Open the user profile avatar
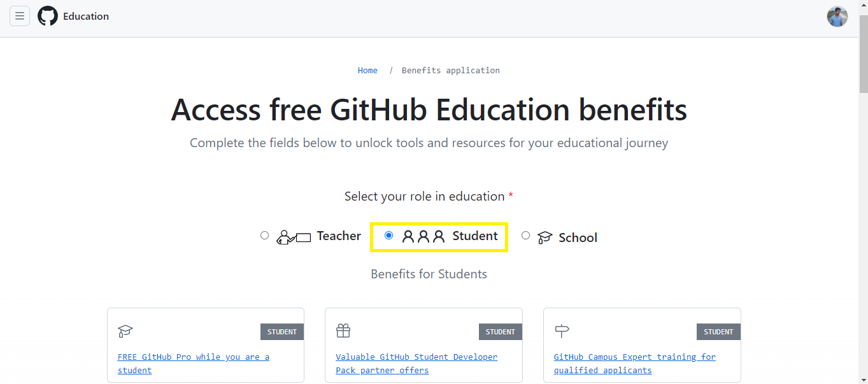868x384 pixels. [x=837, y=17]
